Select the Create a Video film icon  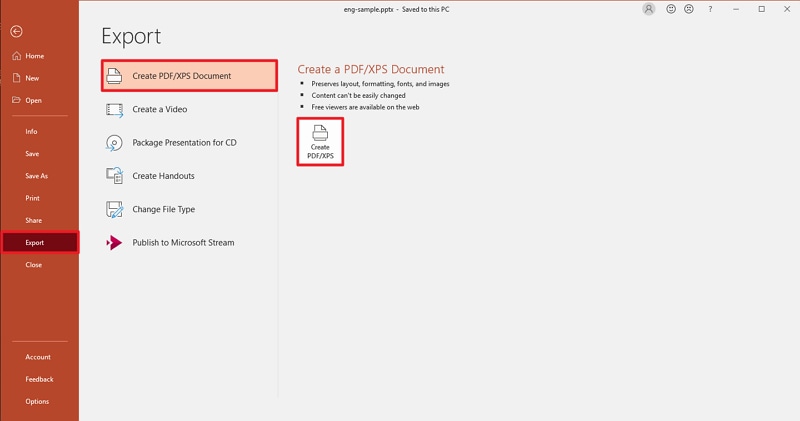[114, 110]
